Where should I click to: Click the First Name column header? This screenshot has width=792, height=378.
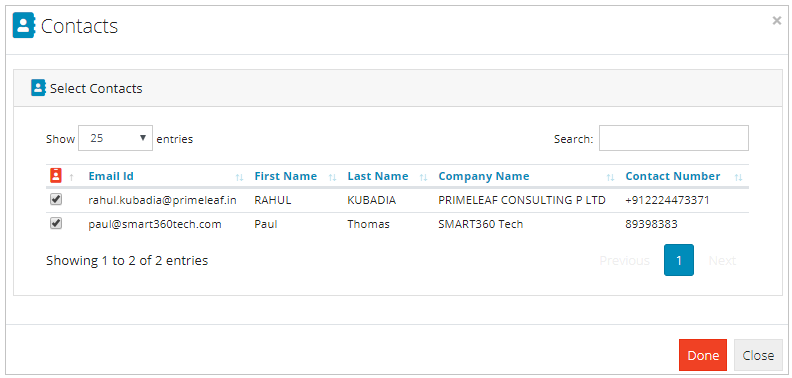286,176
